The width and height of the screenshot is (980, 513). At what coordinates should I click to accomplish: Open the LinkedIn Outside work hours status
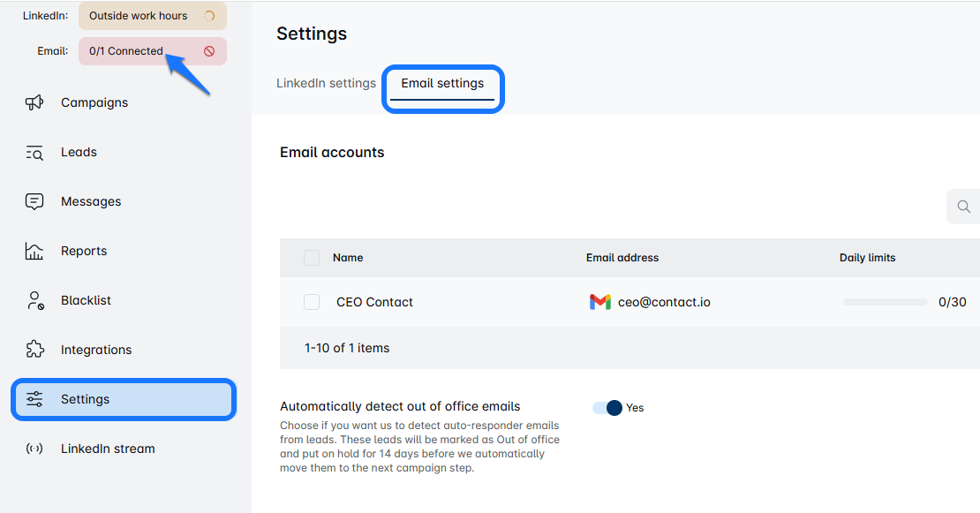click(152, 15)
